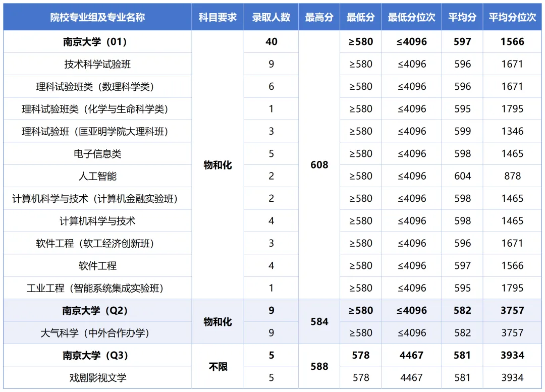The height and width of the screenshot is (392, 545).
Task: Click the 最低分 column header
Action: pyautogui.click(x=360, y=17)
